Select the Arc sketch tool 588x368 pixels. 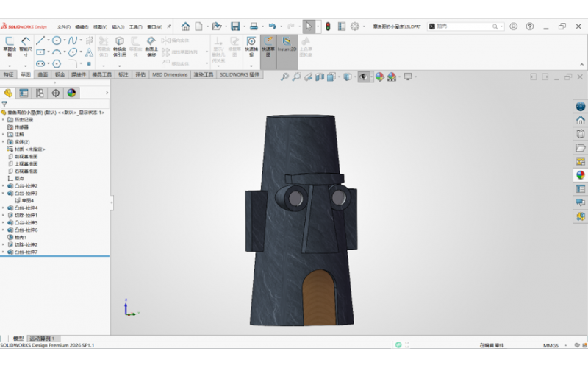point(57,52)
